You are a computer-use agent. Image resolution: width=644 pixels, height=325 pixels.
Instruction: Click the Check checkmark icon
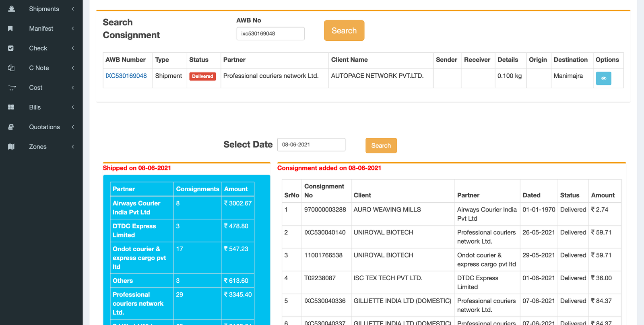tap(11, 48)
